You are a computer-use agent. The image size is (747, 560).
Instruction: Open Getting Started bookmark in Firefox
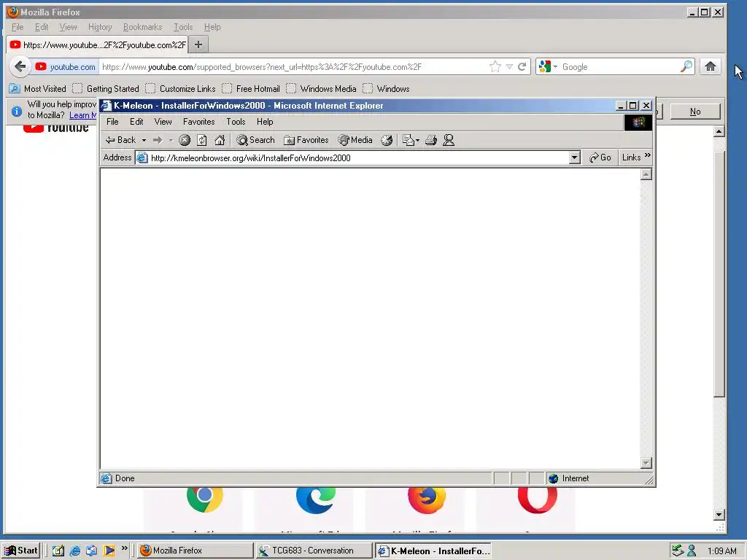(x=107, y=88)
